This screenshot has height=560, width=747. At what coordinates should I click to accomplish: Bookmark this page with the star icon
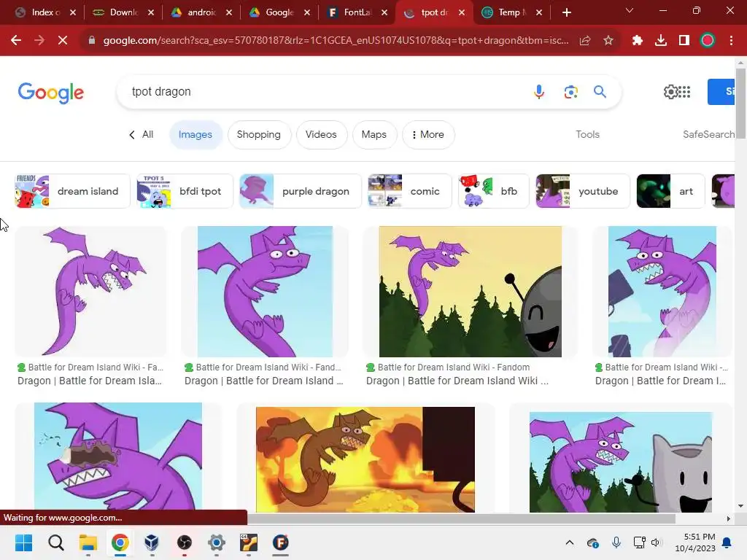pyautogui.click(x=608, y=41)
